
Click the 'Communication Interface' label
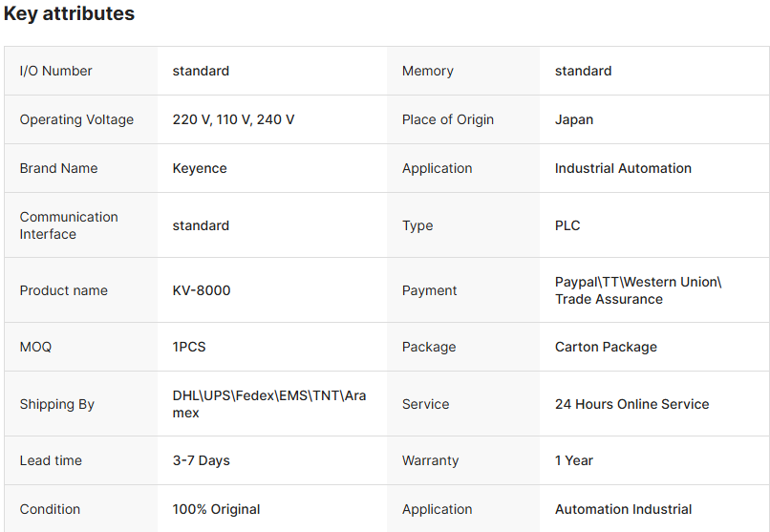point(69,225)
